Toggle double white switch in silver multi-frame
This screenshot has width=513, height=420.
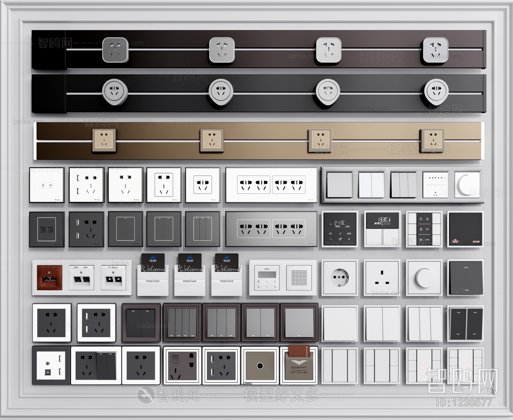click(371, 185)
